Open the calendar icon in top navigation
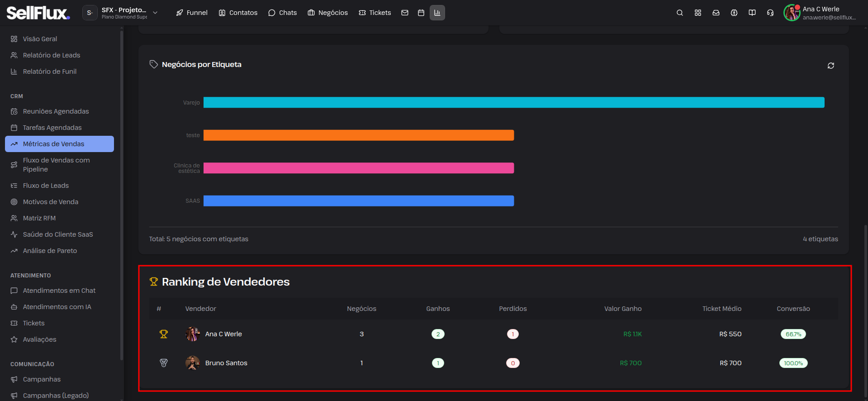Screen dimensions: 868x401 click(x=421, y=13)
